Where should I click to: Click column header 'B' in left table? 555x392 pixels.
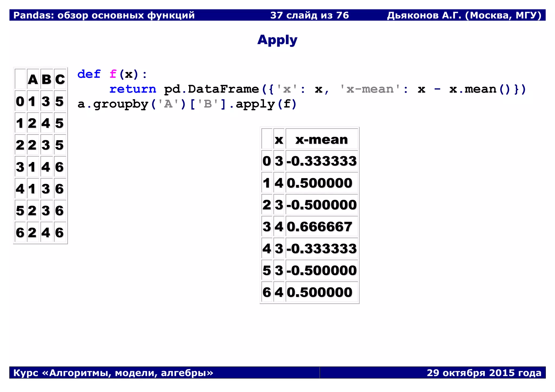(46, 79)
